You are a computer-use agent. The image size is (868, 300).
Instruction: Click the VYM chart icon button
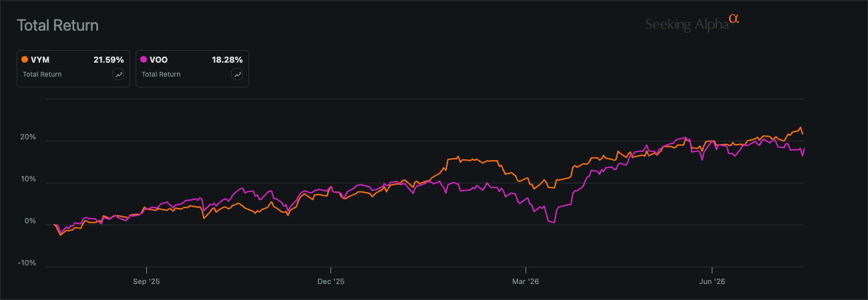coord(118,75)
